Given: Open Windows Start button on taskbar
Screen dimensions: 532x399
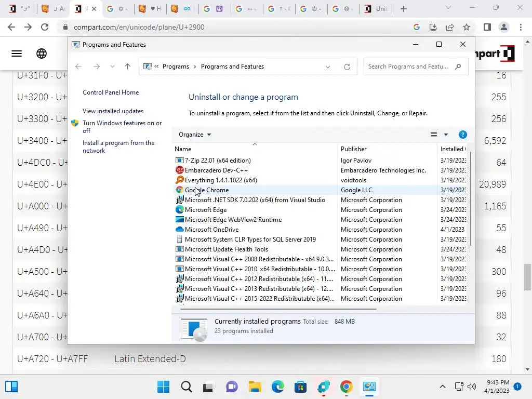Looking at the screenshot, I should pyautogui.click(x=163, y=387).
